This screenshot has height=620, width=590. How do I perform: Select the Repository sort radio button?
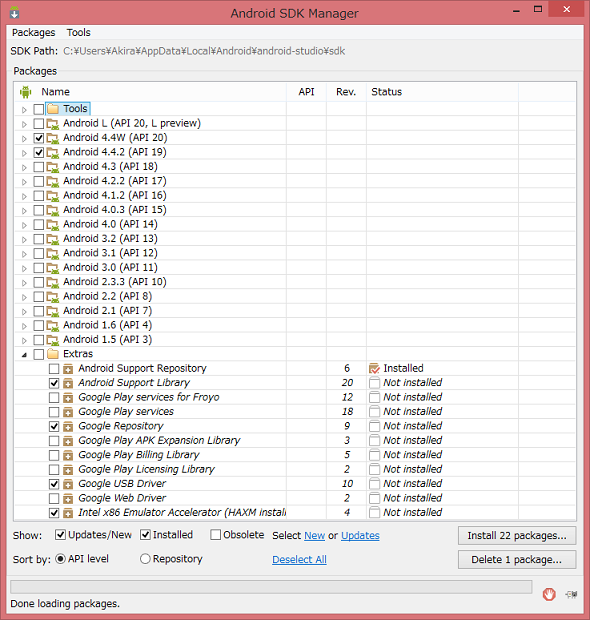click(x=145, y=559)
